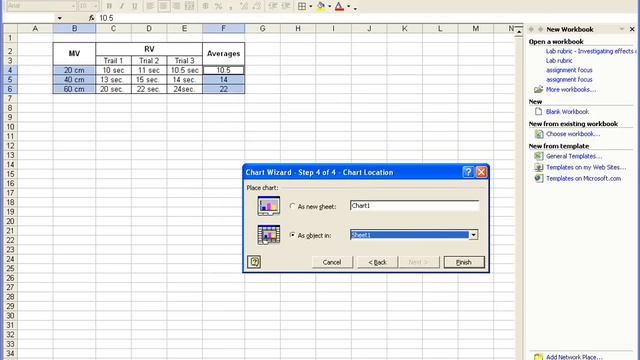Click the Decrease Decimal icon
Image resolution: width=640 pixels, height=360 pixels.
(x=257, y=6)
